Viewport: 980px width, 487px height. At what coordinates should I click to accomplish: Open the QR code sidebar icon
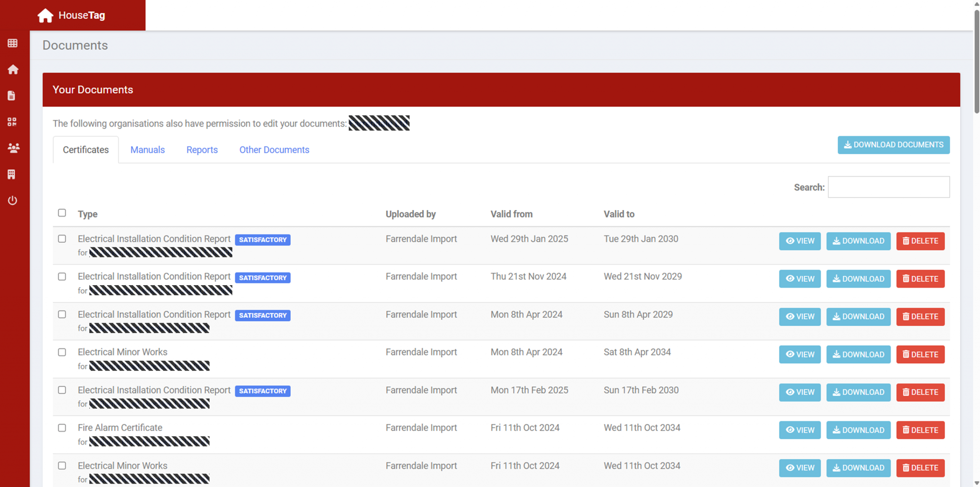coord(12,122)
